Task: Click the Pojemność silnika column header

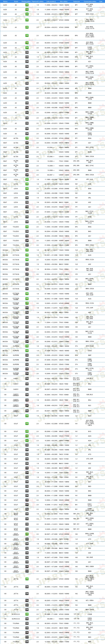Action: click(38, 1)
